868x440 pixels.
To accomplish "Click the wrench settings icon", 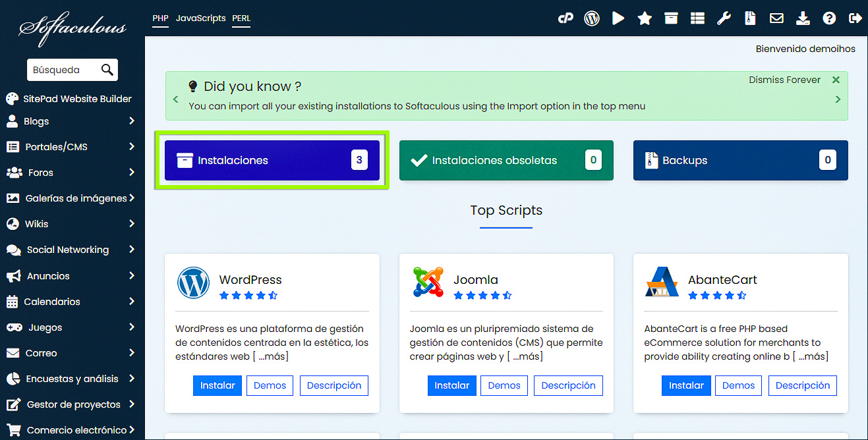I will [724, 18].
